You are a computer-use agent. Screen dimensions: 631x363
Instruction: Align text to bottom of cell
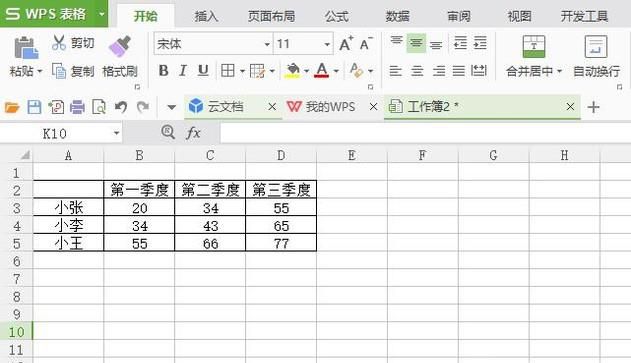pyautogui.click(x=436, y=44)
